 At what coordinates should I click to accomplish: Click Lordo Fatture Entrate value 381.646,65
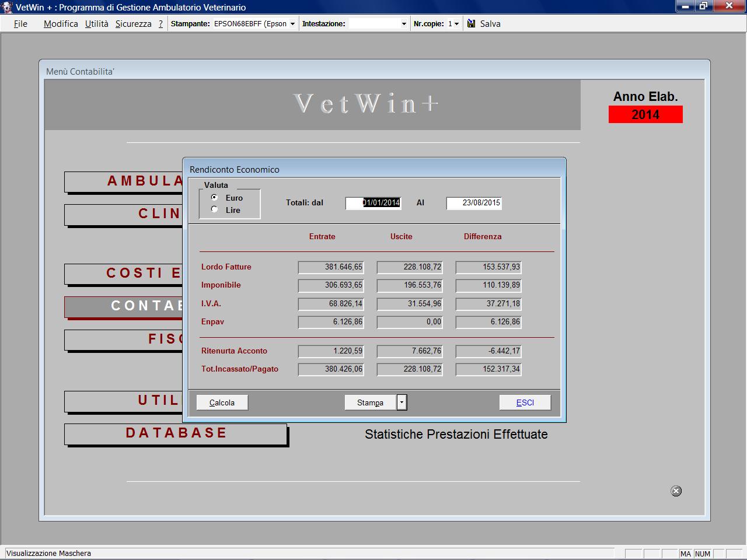(x=331, y=267)
